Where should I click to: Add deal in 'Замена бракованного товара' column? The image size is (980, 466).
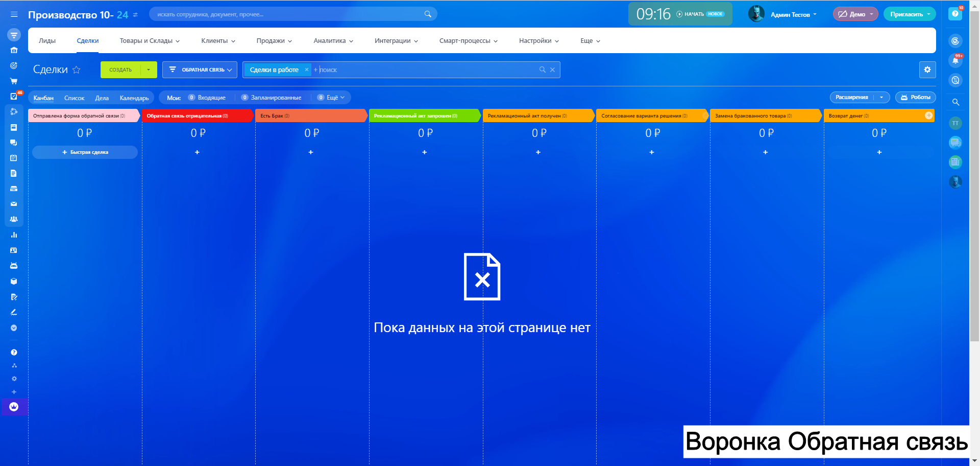click(x=766, y=152)
